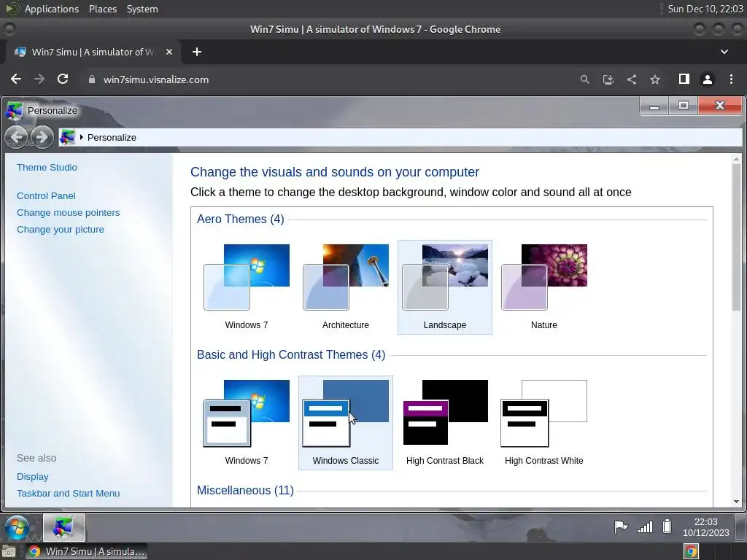Open the Applications menu
Screen dimensions: 747x560
(x=52, y=9)
